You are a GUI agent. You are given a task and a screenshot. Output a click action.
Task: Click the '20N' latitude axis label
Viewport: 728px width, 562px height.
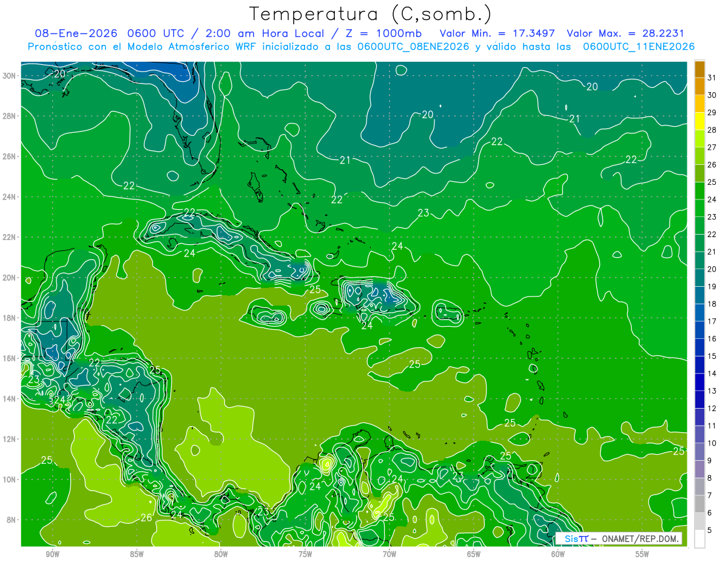click(8, 278)
